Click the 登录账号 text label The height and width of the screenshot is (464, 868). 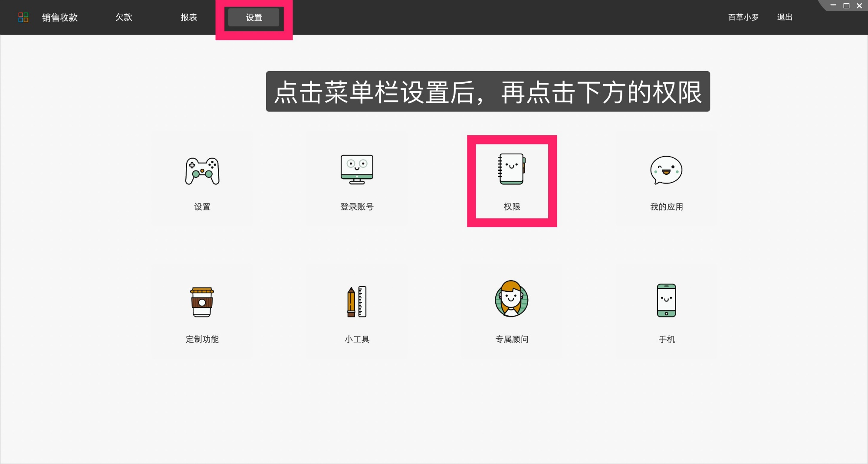pyautogui.click(x=357, y=207)
